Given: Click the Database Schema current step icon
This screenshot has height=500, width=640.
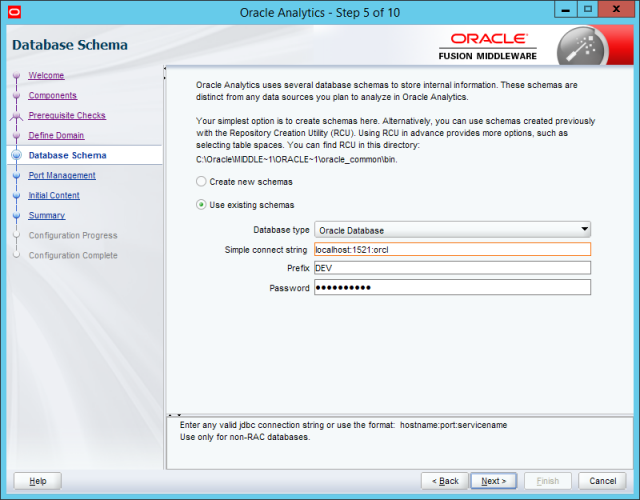Looking at the screenshot, I should [16, 155].
